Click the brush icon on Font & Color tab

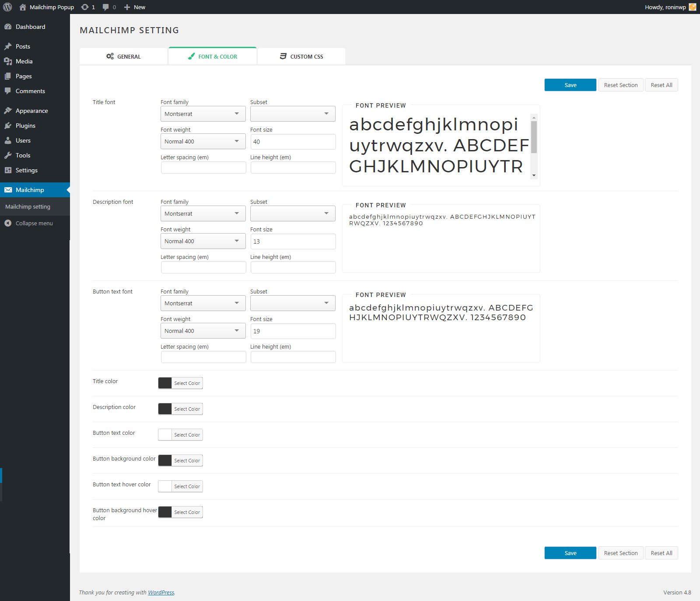191,56
